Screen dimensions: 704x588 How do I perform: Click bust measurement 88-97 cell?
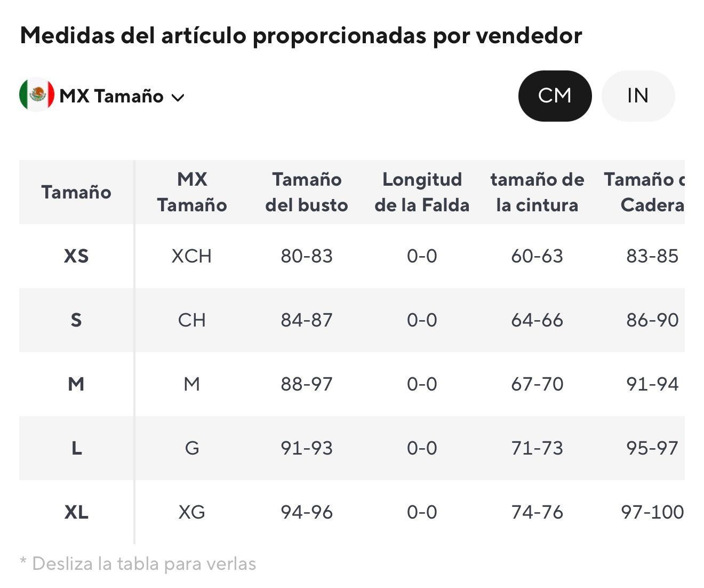307,384
